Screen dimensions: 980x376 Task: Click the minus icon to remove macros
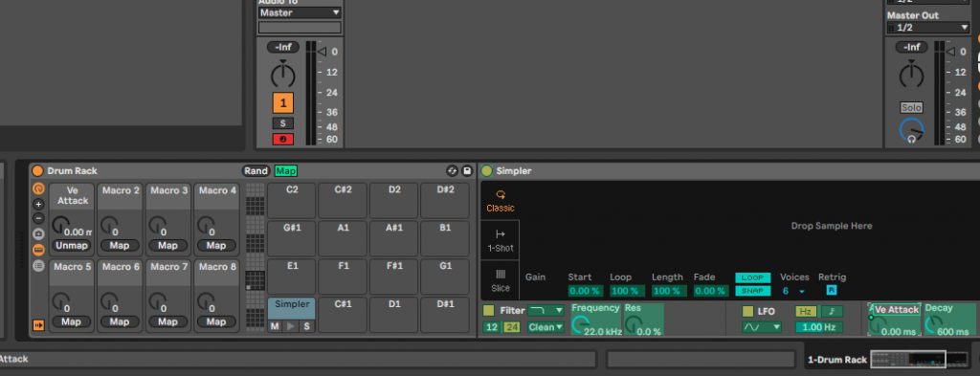point(38,218)
